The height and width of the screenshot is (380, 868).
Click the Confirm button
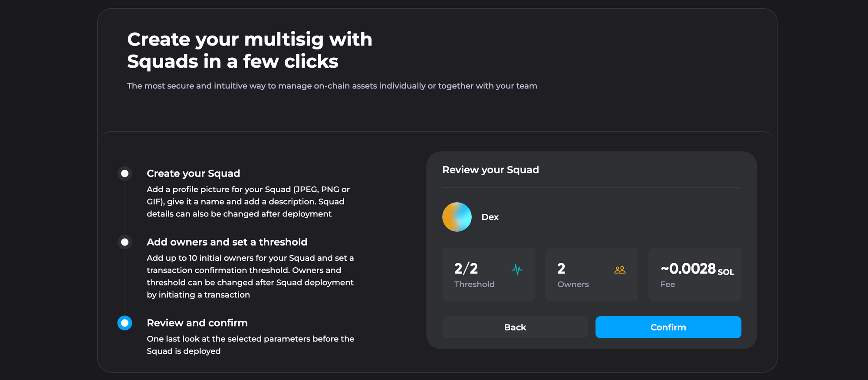(x=668, y=327)
